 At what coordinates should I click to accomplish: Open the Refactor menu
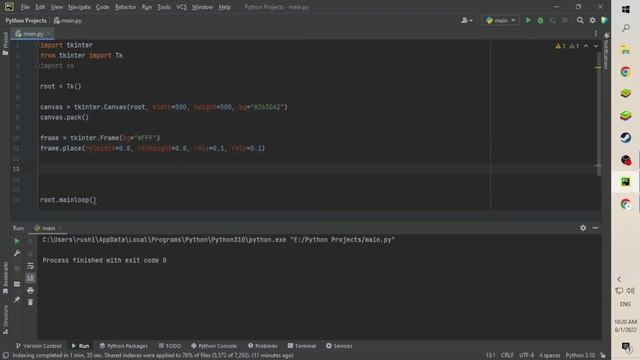125,7
